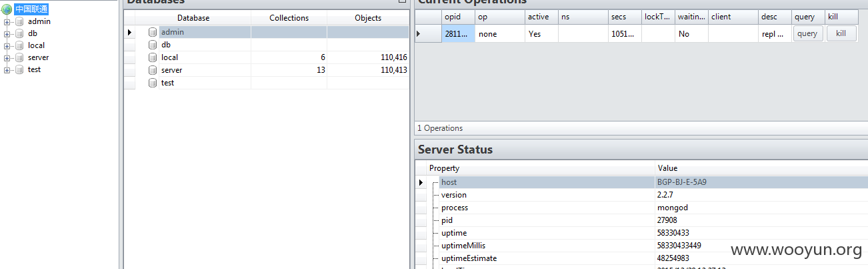Click the opid column header

point(458,17)
